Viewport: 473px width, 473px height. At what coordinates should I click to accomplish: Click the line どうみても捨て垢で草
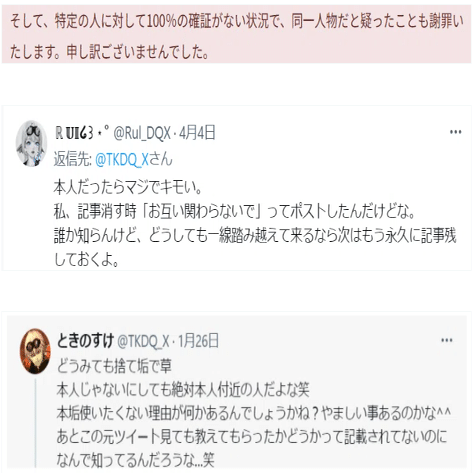[114, 366]
